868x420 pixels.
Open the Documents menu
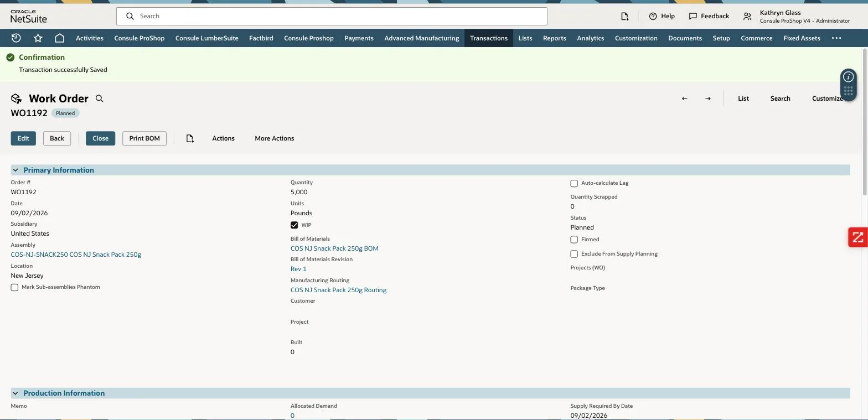pos(685,38)
